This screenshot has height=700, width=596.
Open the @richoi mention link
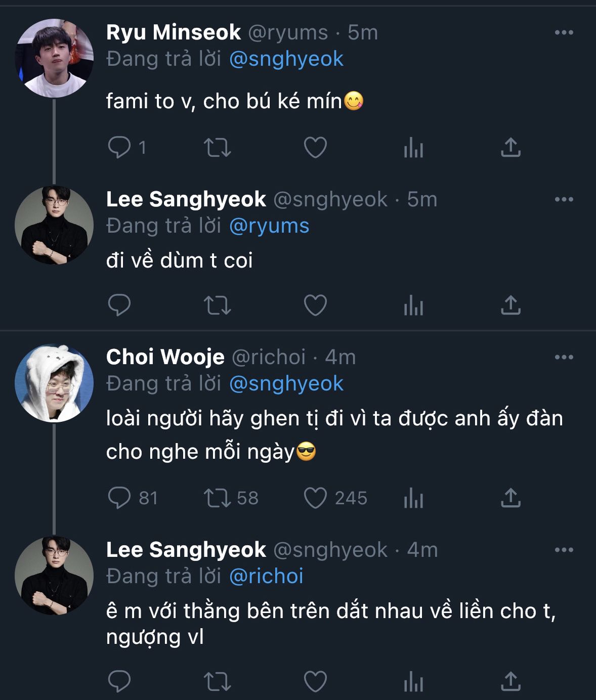266,576
